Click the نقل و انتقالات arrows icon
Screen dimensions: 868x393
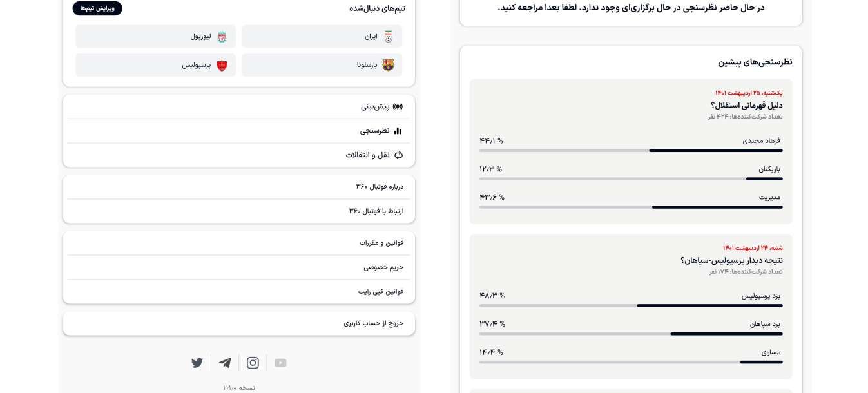click(x=398, y=155)
